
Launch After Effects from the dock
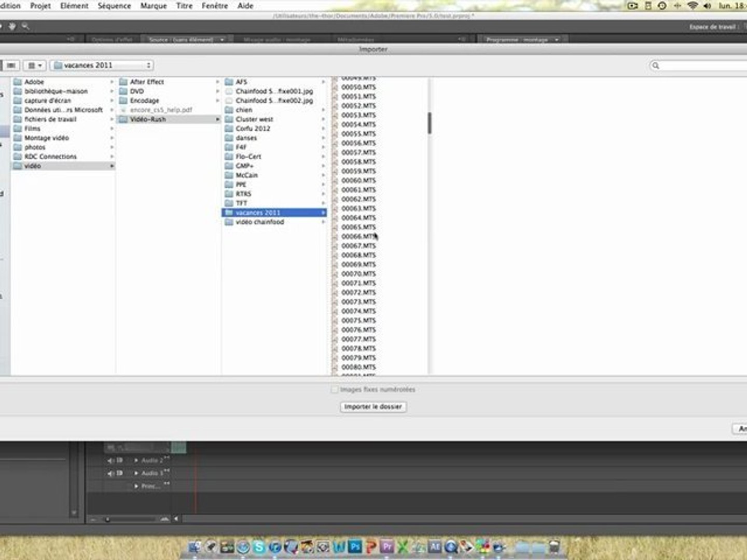click(435, 547)
